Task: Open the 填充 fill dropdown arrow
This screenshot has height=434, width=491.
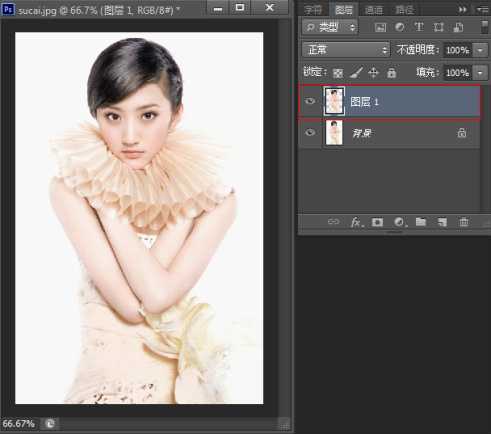Action: click(x=480, y=73)
